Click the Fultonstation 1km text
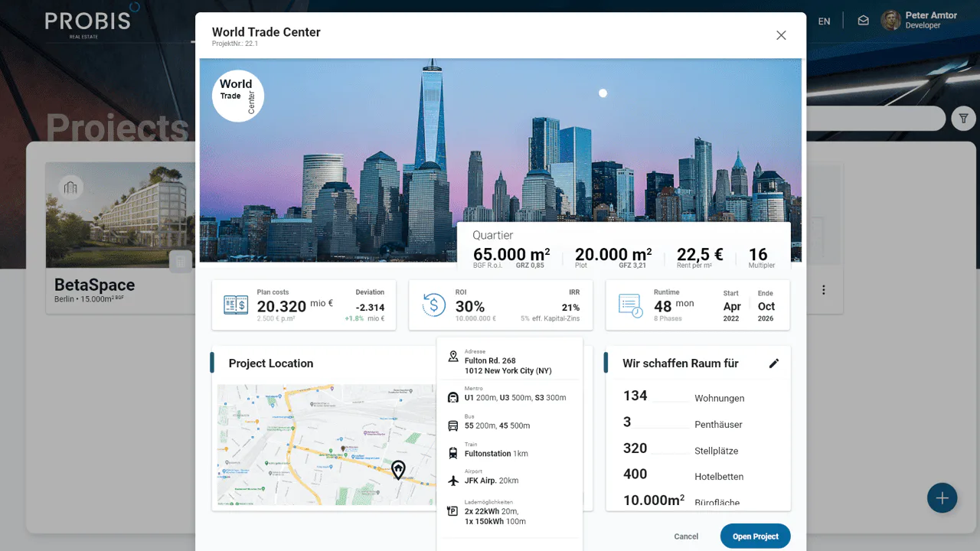 (496, 453)
